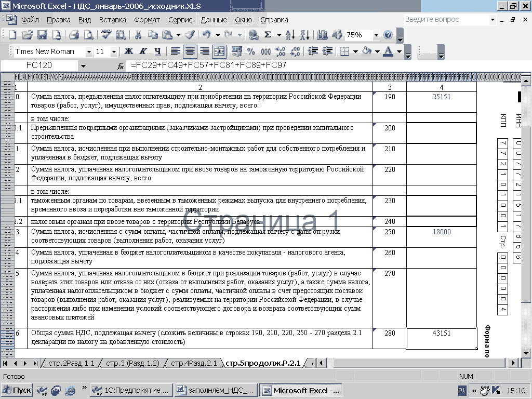Apply percent style to cell
Screen dimensions: 532x399
[251, 51]
